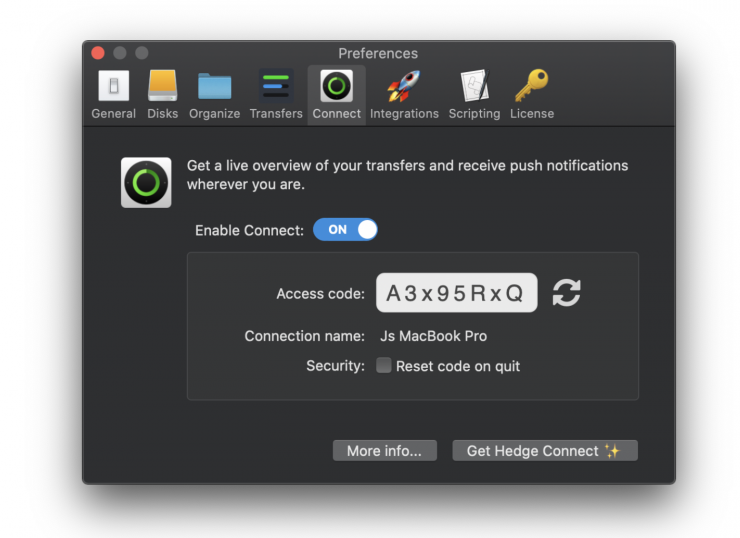The image size is (740, 538).
Task: Open the License key pane
Action: tap(531, 95)
